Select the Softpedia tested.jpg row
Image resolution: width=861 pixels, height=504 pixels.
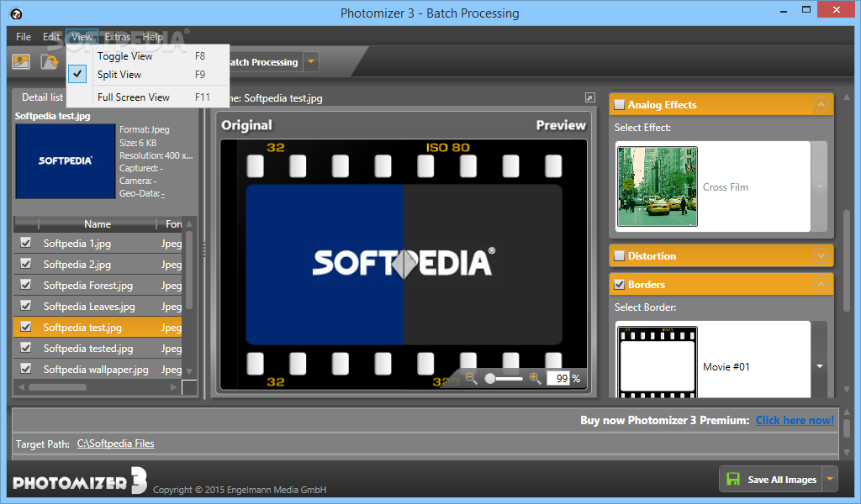[98, 349]
